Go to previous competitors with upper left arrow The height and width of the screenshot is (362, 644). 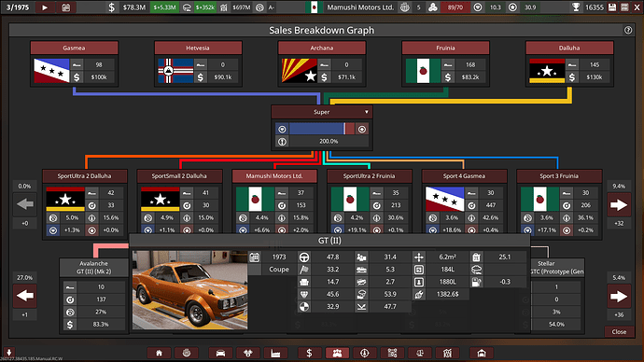25,204
